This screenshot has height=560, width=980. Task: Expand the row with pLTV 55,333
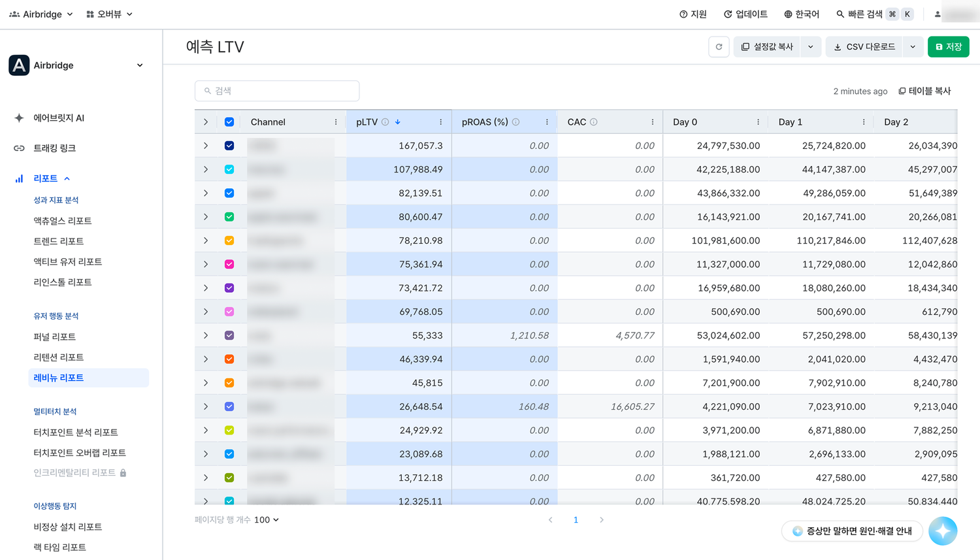(x=206, y=336)
